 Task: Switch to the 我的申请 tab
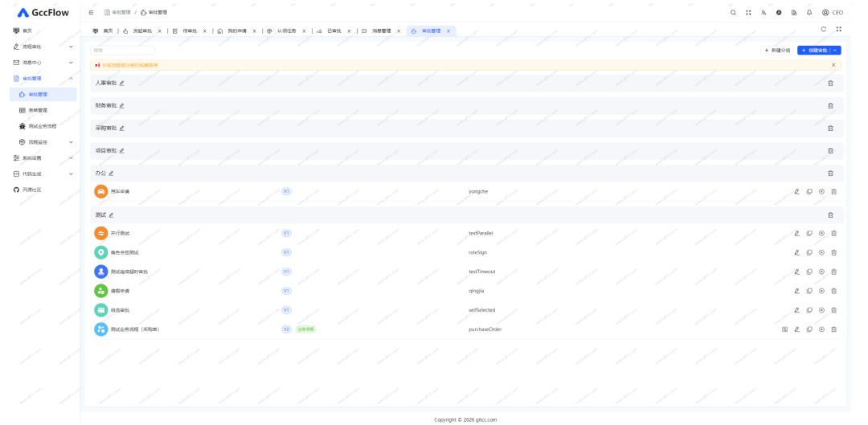tap(236, 31)
